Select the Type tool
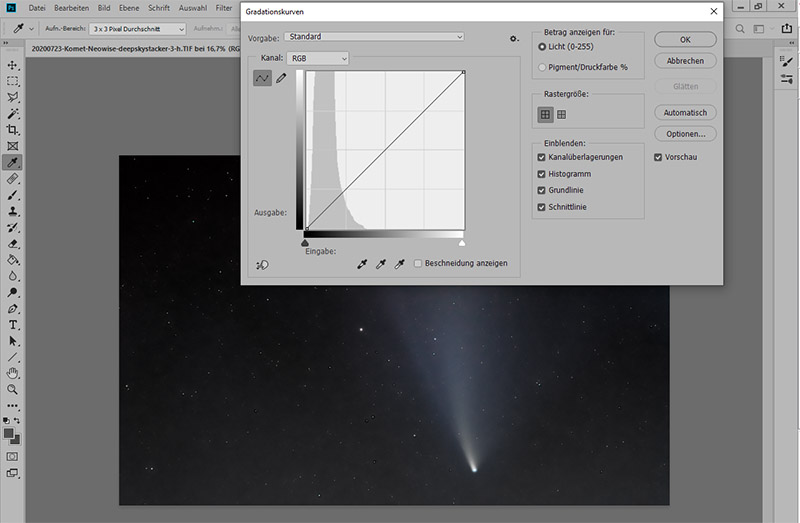 click(13, 325)
